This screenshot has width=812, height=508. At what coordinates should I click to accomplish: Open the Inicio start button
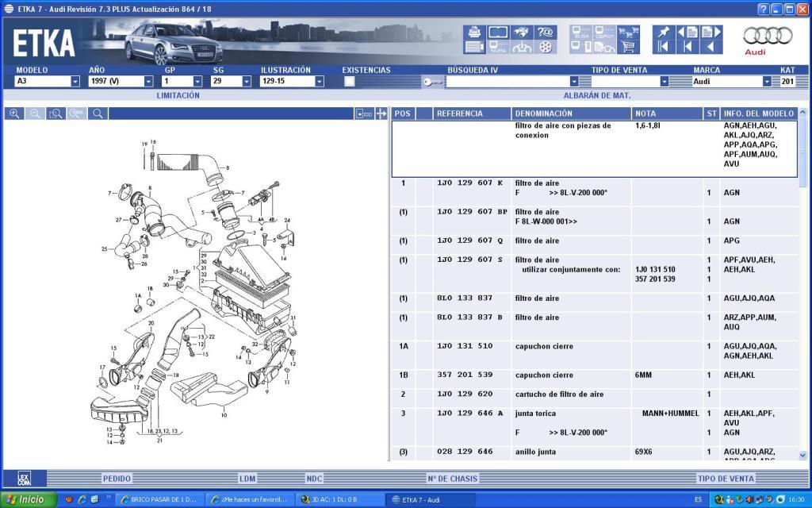(28, 499)
